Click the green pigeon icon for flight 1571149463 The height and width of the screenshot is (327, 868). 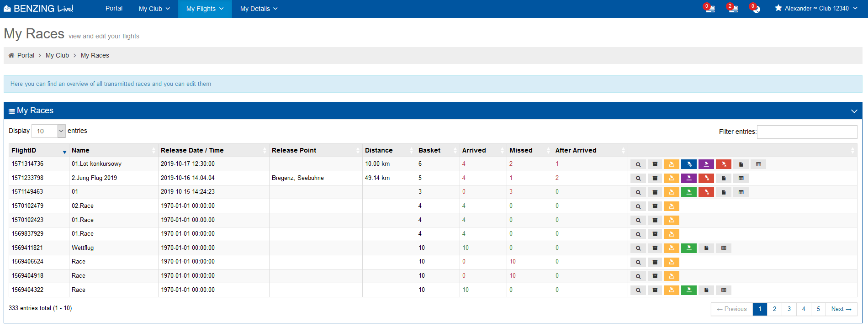click(x=689, y=192)
